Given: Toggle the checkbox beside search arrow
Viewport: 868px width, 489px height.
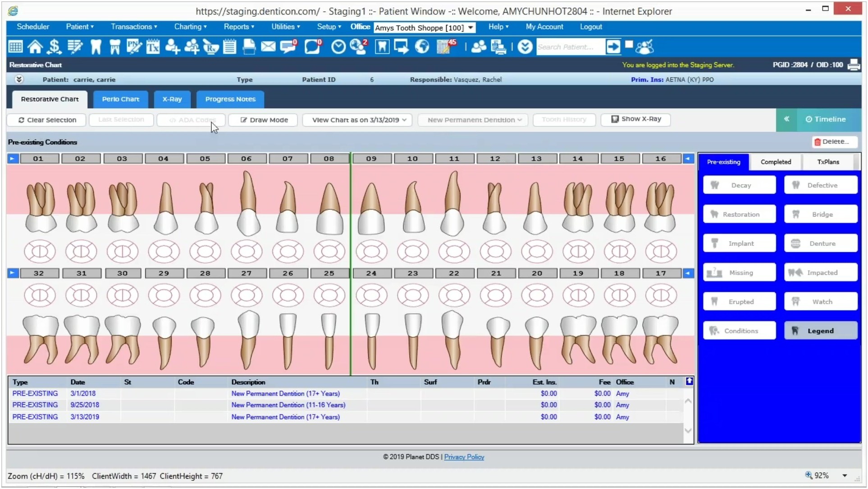Looking at the screenshot, I should click(629, 44).
